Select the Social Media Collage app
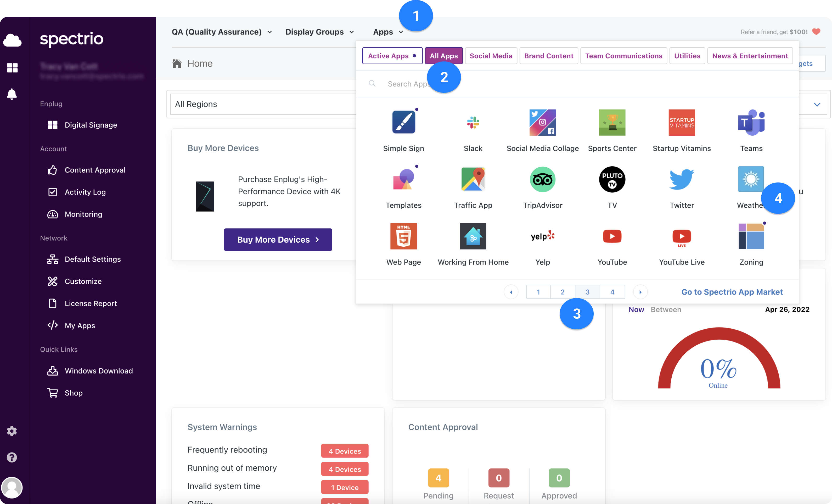The height and width of the screenshot is (504, 832). (543, 122)
